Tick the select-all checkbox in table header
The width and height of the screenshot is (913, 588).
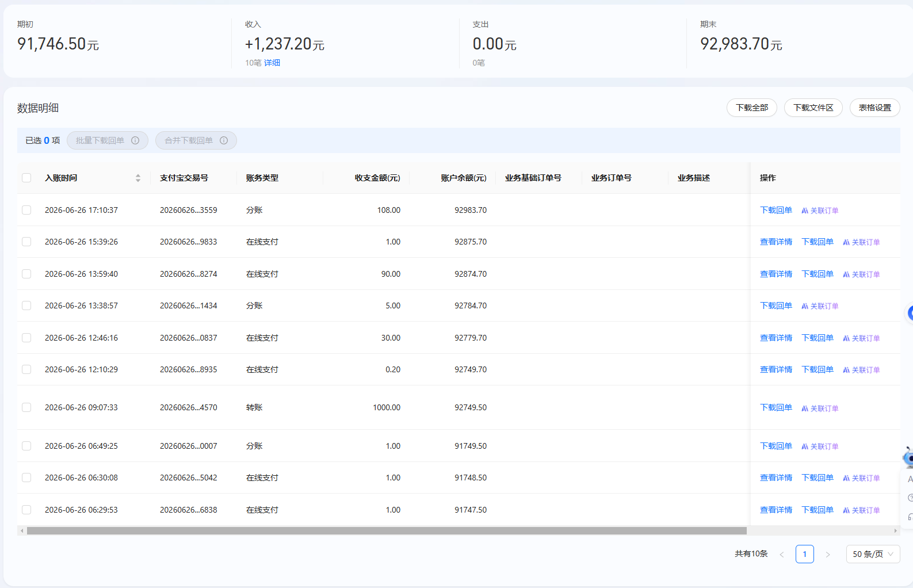[26, 178]
